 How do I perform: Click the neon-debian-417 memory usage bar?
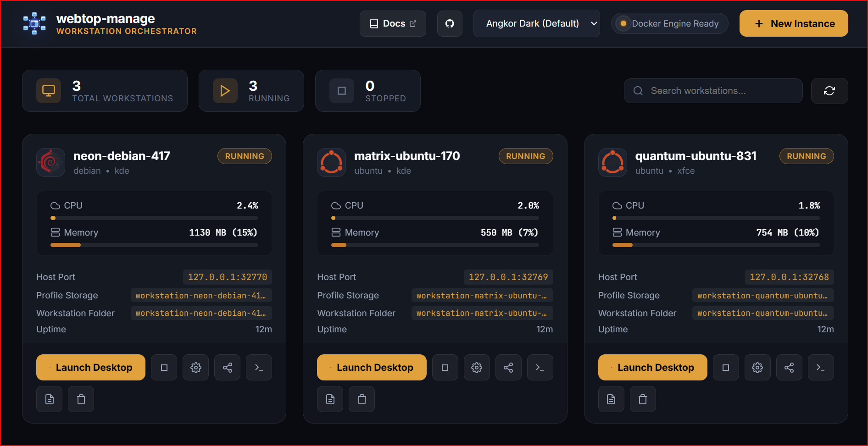pyautogui.click(x=154, y=245)
